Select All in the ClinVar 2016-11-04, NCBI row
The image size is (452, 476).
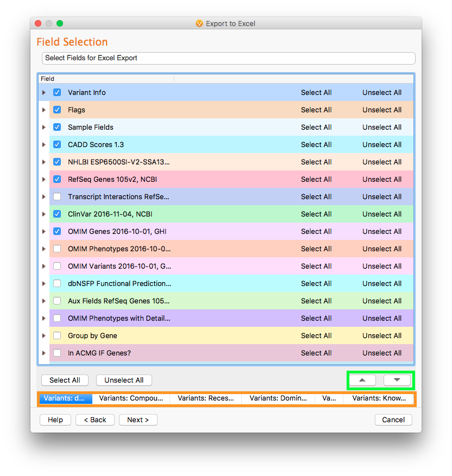tap(316, 214)
